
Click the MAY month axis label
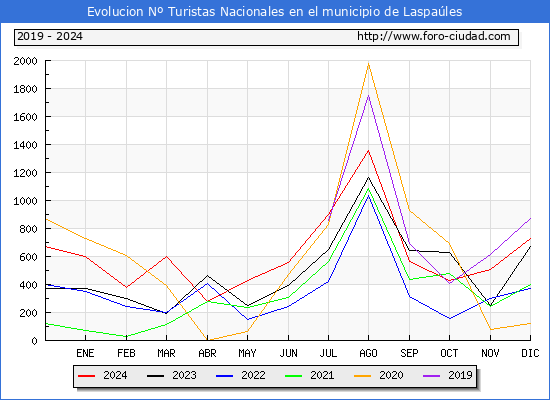pos(247,353)
